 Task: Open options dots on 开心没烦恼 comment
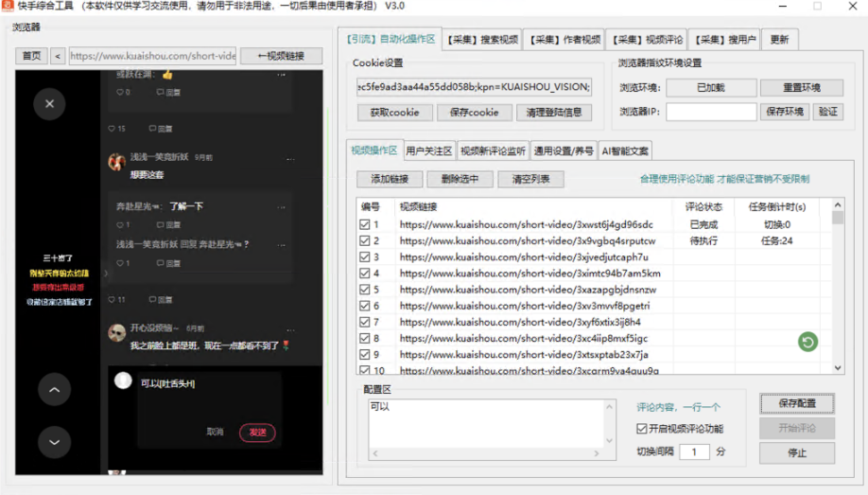tap(290, 330)
